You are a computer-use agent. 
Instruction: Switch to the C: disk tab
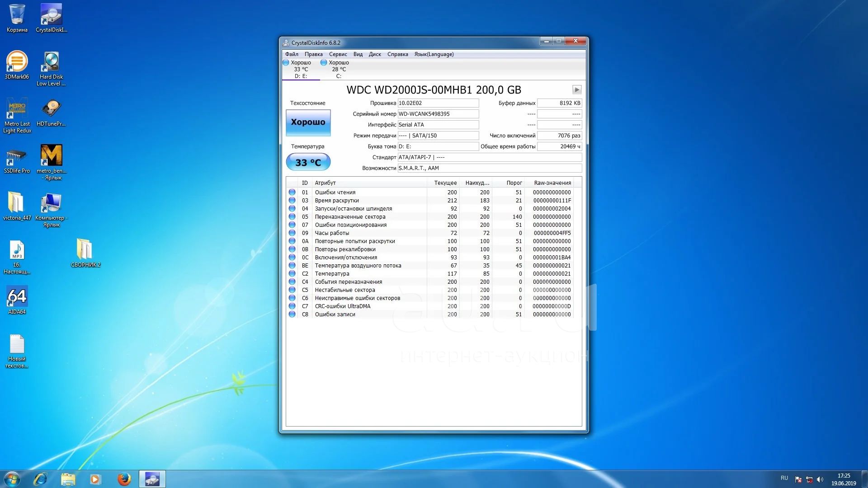339,70
